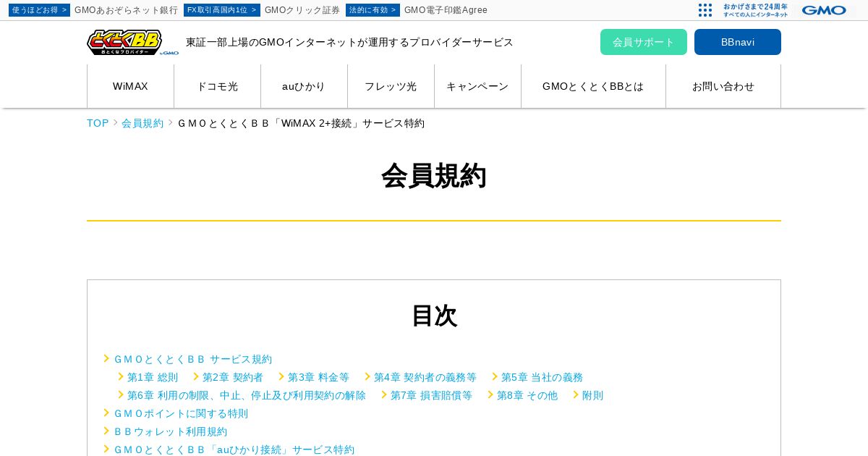Click the FX取引高国内1位 label
868x456 pixels.
(222, 10)
